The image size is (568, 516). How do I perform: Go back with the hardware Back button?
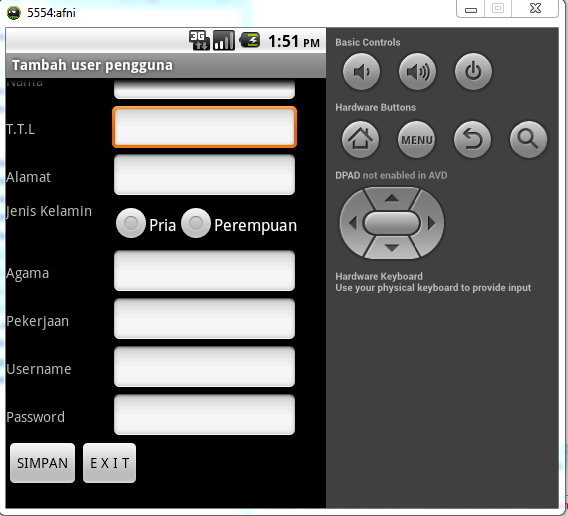(472, 140)
